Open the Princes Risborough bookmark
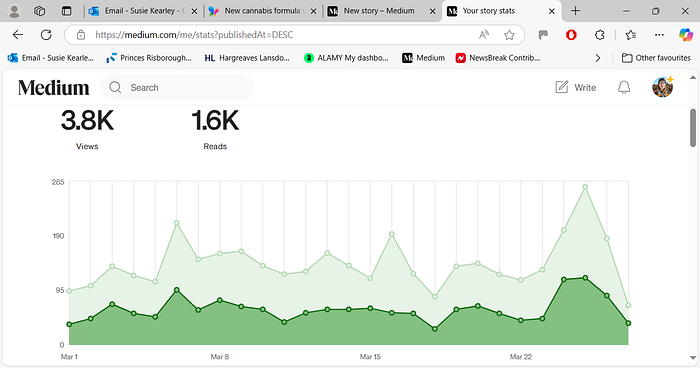This screenshot has height=368, width=700. (x=149, y=58)
